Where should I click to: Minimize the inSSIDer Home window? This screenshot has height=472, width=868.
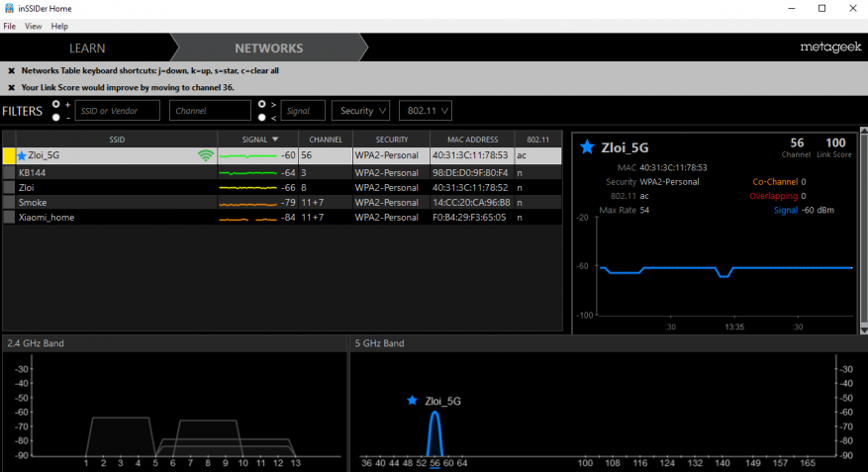coord(792,8)
